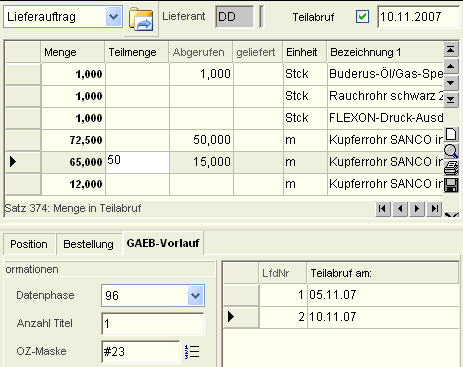Go to last record navigation button
The height and width of the screenshot is (367, 463).
click(434, 209)
